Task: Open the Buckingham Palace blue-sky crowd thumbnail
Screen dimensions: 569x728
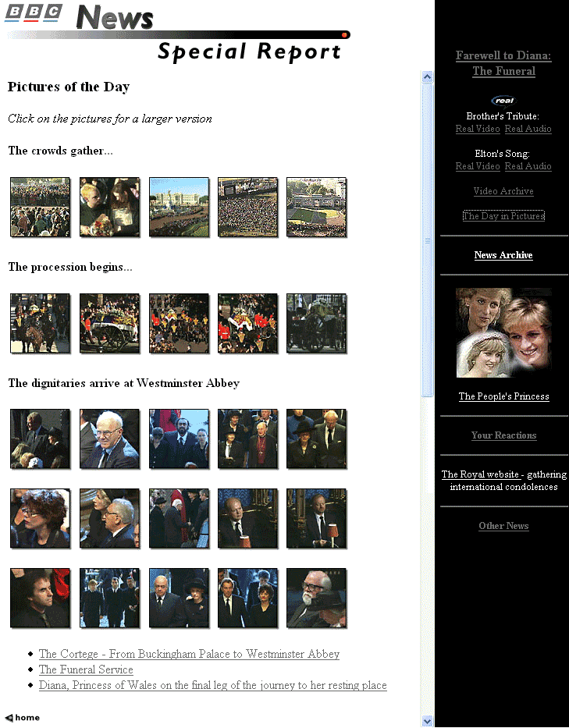Action: (x=180, y=207)
